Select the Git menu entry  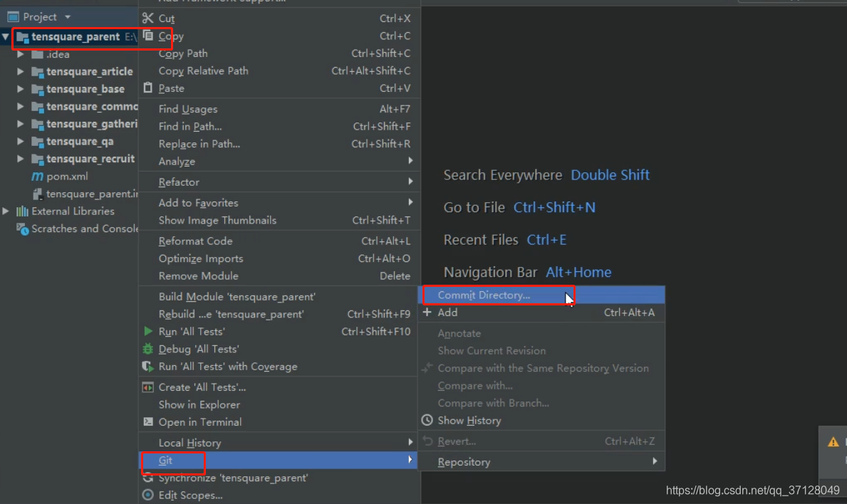point(279,460)
